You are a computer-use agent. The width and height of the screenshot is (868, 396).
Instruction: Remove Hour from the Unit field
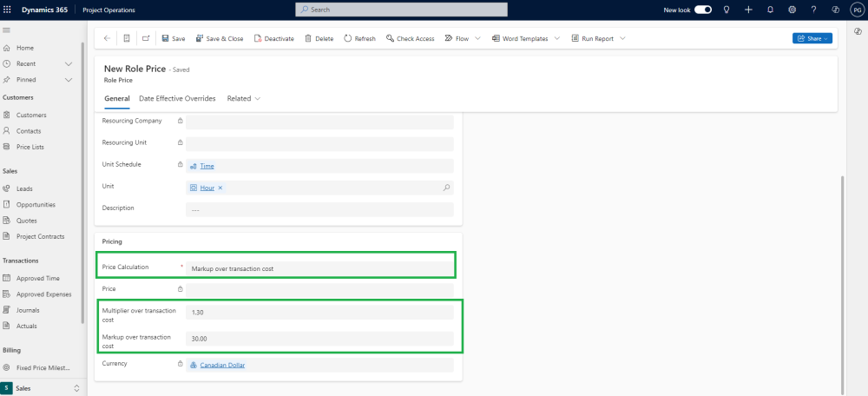pyautogui.click(x=220, y=188)
